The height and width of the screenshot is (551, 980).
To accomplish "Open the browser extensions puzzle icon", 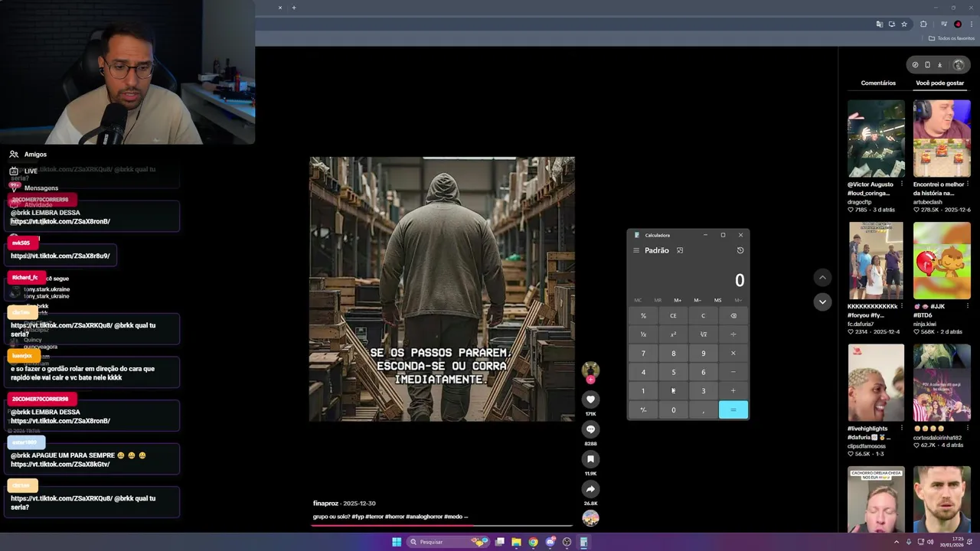I will tap(923, 24).
